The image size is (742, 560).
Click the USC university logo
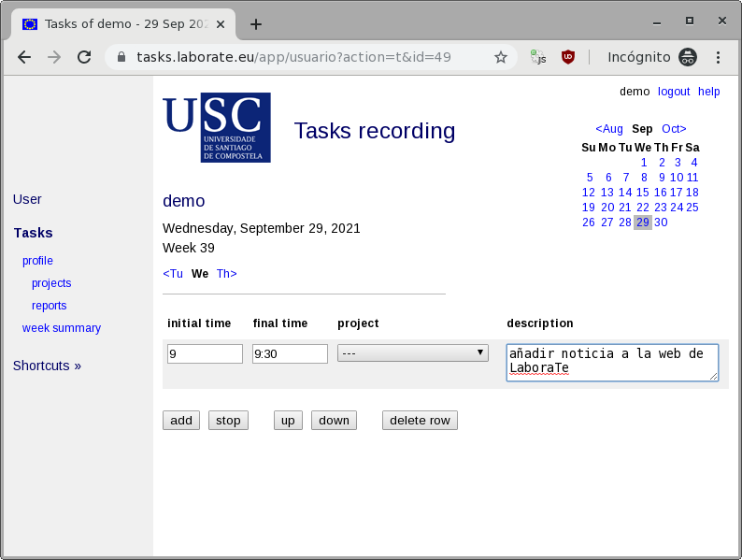[x=217, y=127]
